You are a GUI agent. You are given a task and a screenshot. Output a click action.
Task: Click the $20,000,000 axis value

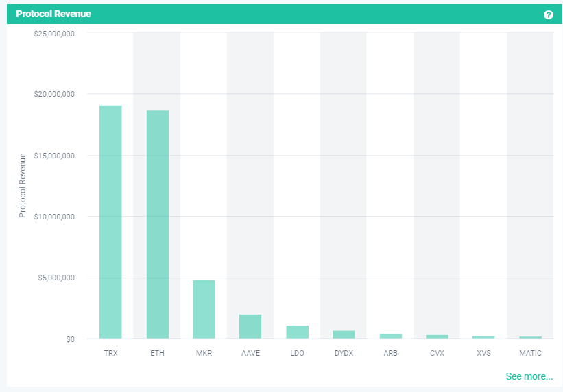click(54, 94)
